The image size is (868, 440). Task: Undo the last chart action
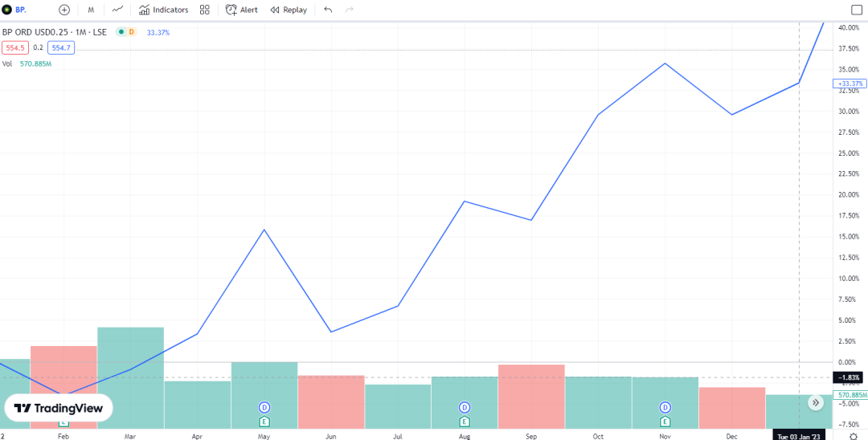point(328,10)
